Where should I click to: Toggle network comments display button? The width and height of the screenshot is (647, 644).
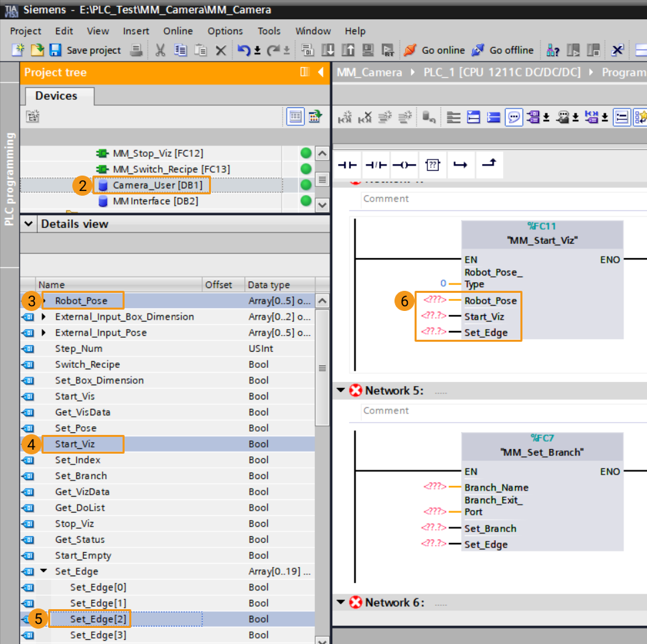tap(514, 117)
